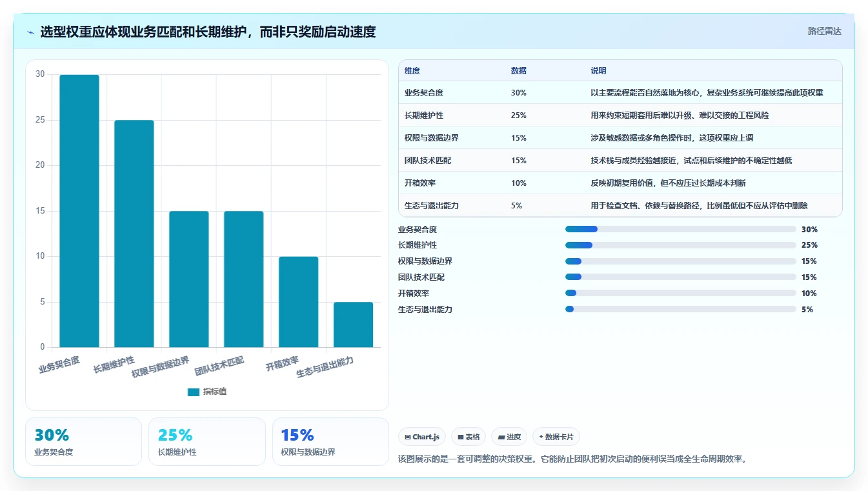Screen dimensions: 868x491
Task: Click 5% label right of progress bar
Action: pyautogui.click(x=807, y=309)
